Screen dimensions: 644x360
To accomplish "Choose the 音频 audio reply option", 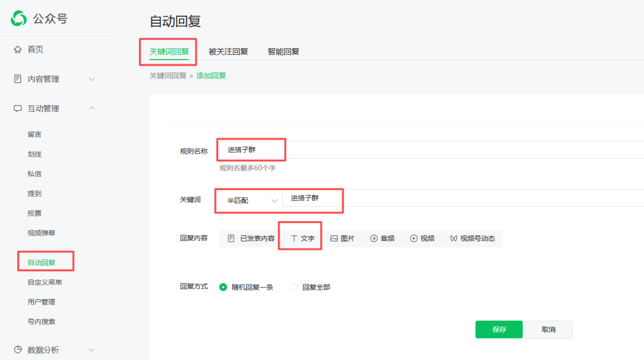I will pos(382,237).
